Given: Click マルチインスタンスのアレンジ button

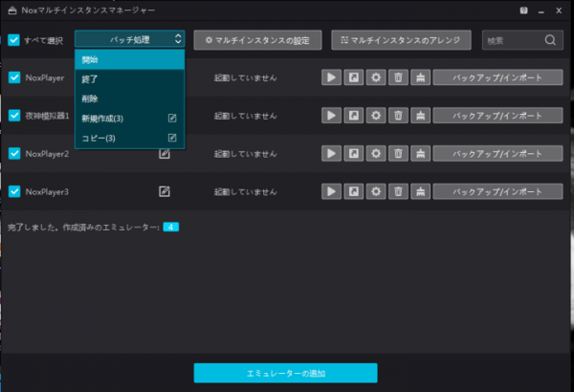Looking at the screenshot, I should coord(401,40).
